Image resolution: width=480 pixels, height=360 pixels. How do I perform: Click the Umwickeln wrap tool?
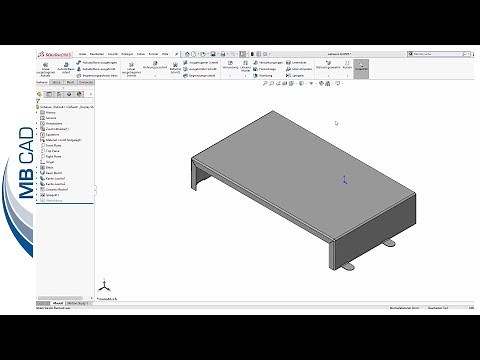(296, 62)
